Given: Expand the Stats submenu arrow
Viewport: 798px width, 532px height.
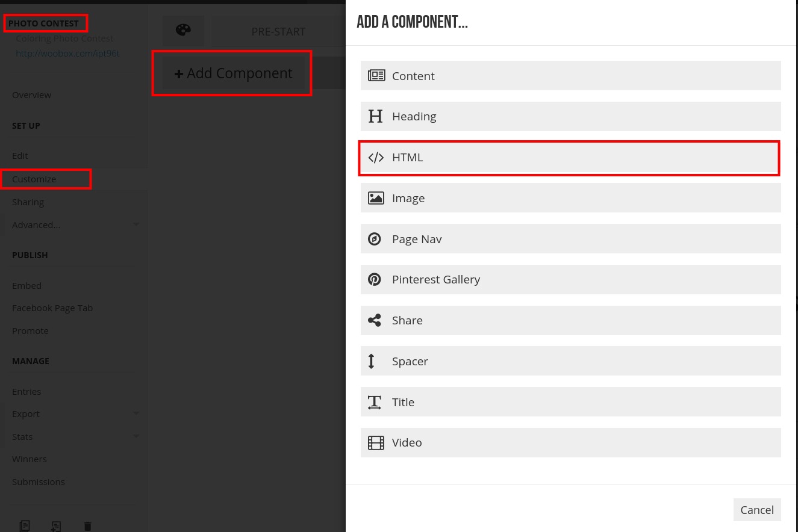Looking at the screenshot, I should point(136,436).
